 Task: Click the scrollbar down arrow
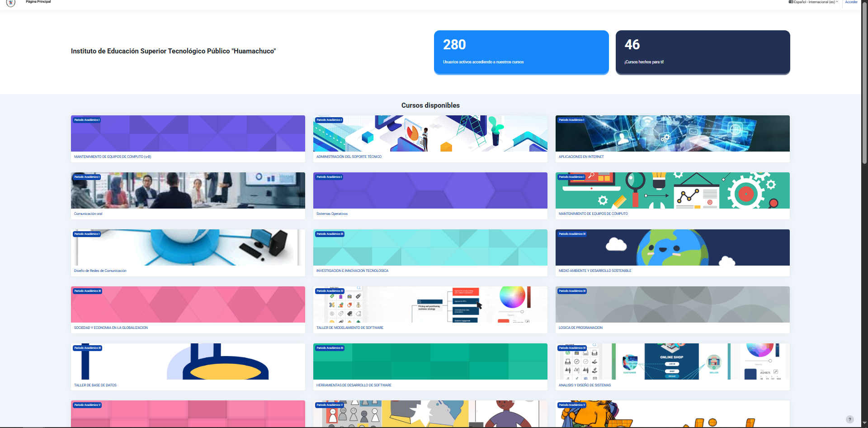pos(864,424)
